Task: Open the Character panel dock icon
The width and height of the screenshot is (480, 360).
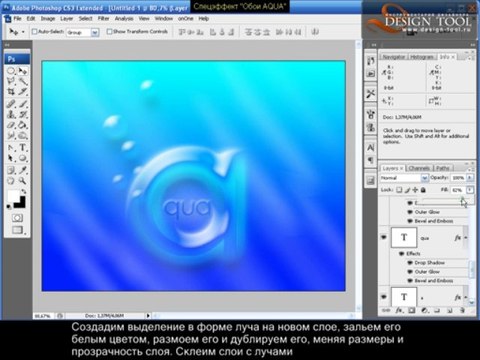Action: [x=371, y=147]
